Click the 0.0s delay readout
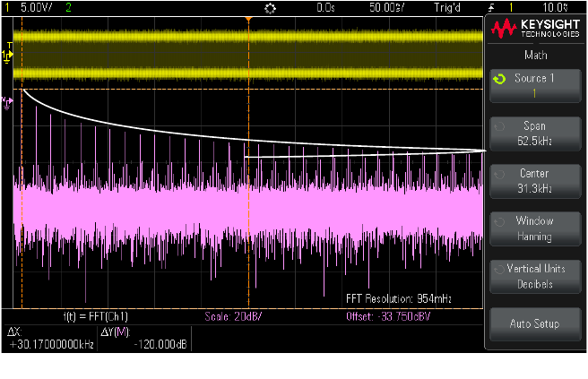Viewport: 588px width, 379px height. pos(325,7)
